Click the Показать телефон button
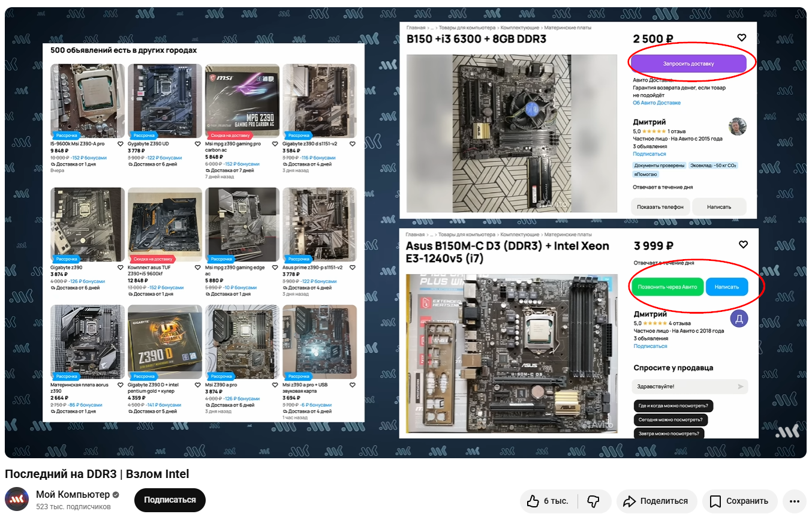This screenshot has height=514, width=812. pyautogui.click(x=660, y=207)
